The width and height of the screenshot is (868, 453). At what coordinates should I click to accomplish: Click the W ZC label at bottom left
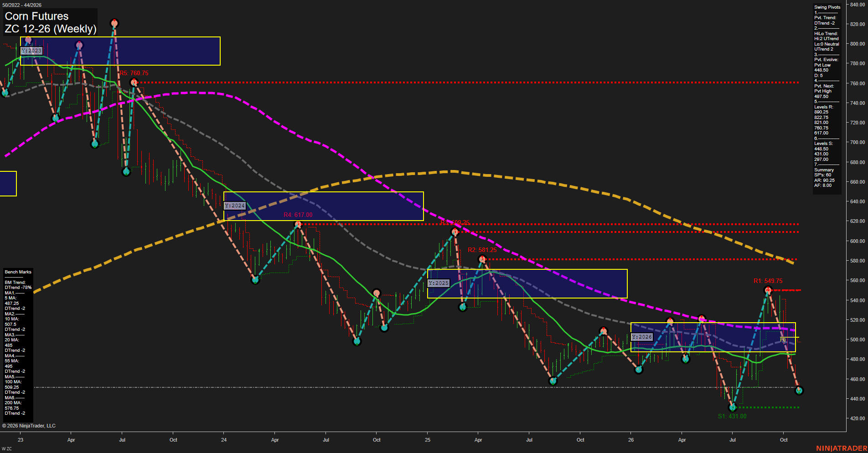tap(7, 449)
